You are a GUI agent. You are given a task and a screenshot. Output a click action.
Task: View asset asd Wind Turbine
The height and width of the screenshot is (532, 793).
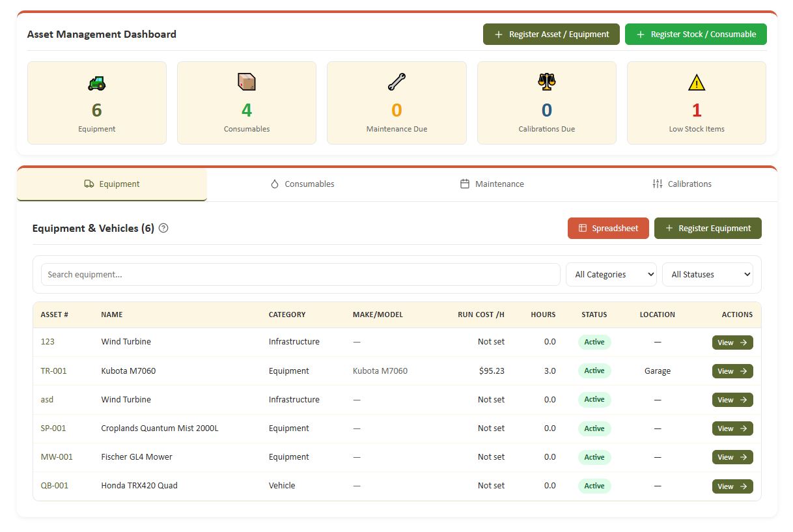pos(732,400)
